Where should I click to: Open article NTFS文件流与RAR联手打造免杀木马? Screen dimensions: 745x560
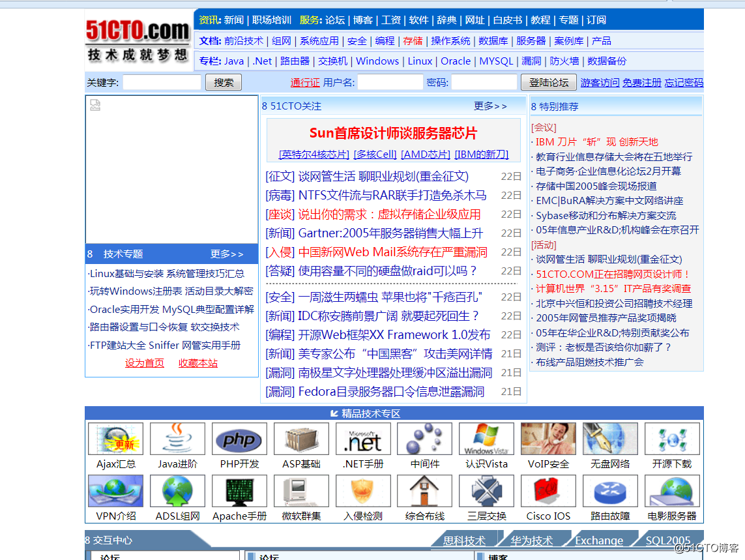(392, 196)
